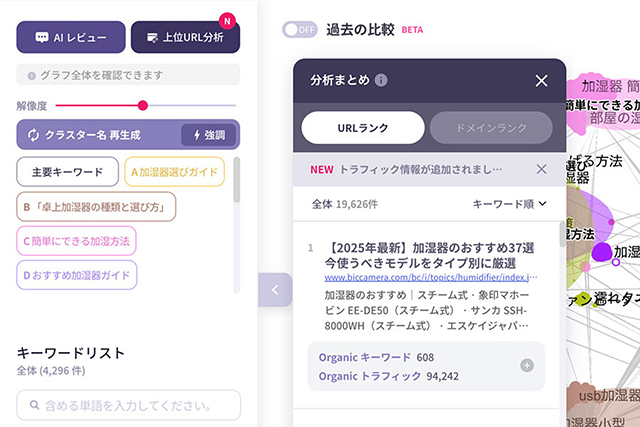
Task: Expand Organic keyword details with plus icon
Action: tap(527, 366)
